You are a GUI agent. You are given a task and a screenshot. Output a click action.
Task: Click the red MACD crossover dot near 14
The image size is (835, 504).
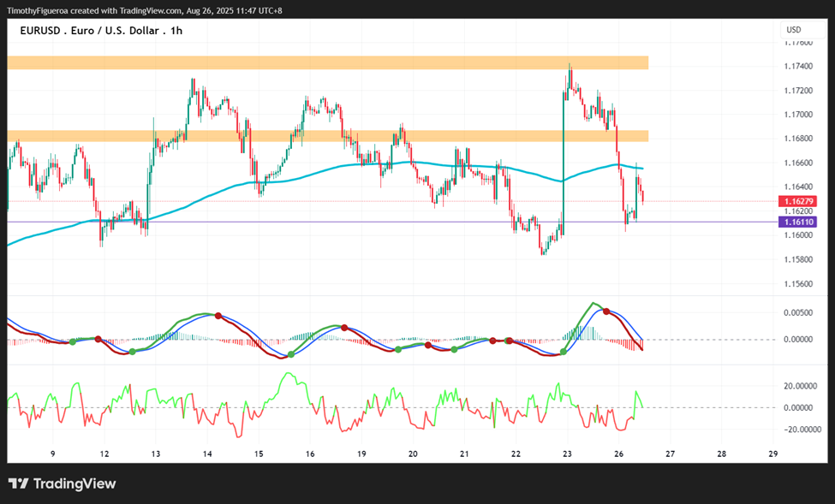[218, 316]
